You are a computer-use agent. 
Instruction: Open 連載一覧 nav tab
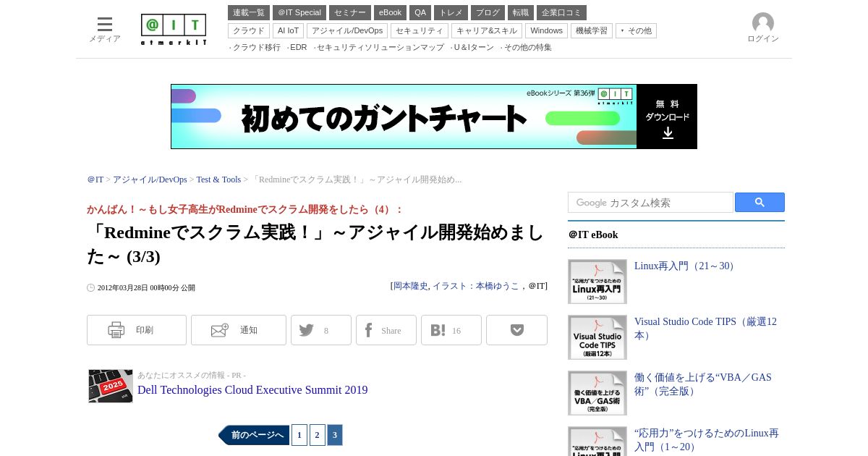click(x=249, y=12)
